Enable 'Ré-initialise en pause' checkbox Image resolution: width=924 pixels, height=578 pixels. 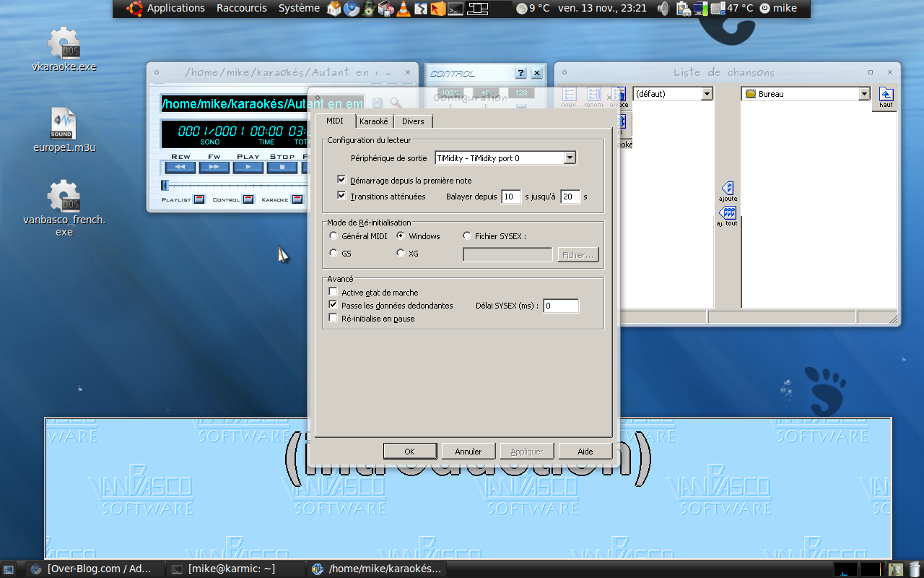[x=333, y=318]
